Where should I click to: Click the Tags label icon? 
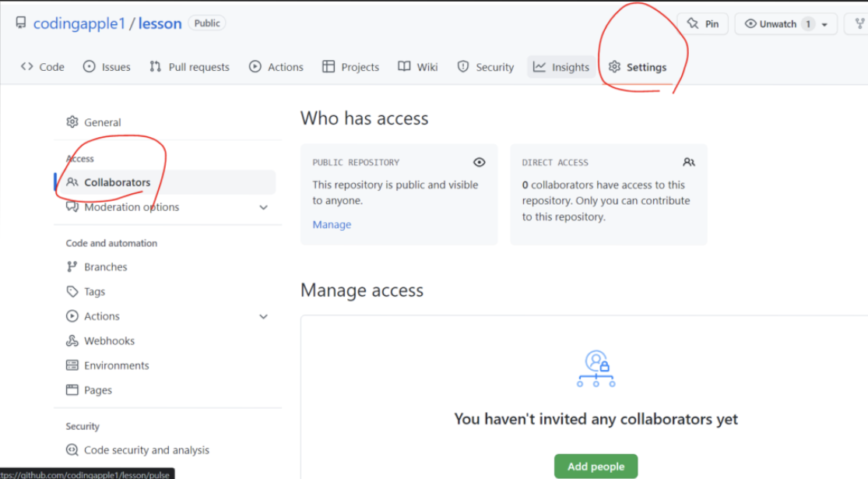tap(72, 291)
